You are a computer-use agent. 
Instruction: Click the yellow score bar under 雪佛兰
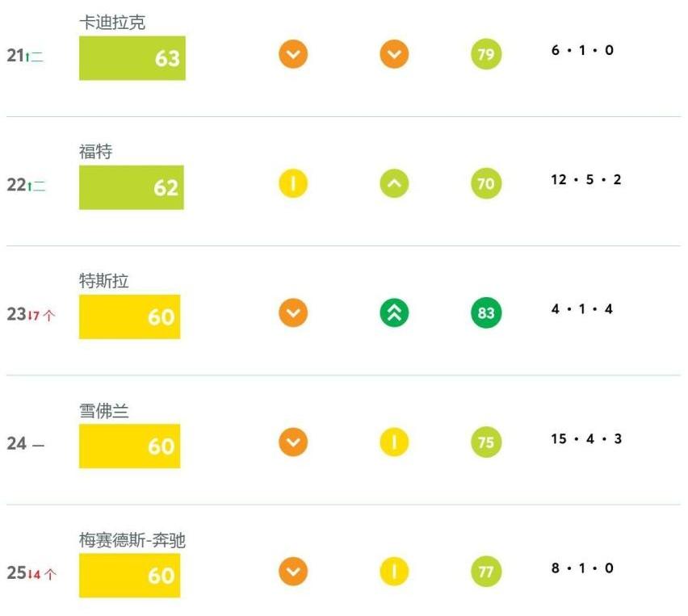coord(129,446)
